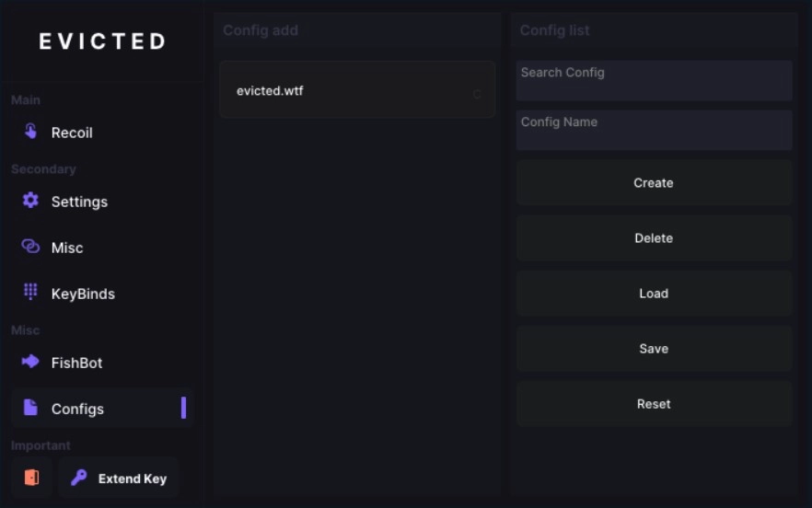Click the EVICTED logo text
This screenshot has width=812, height=508.
pos(102,41)
